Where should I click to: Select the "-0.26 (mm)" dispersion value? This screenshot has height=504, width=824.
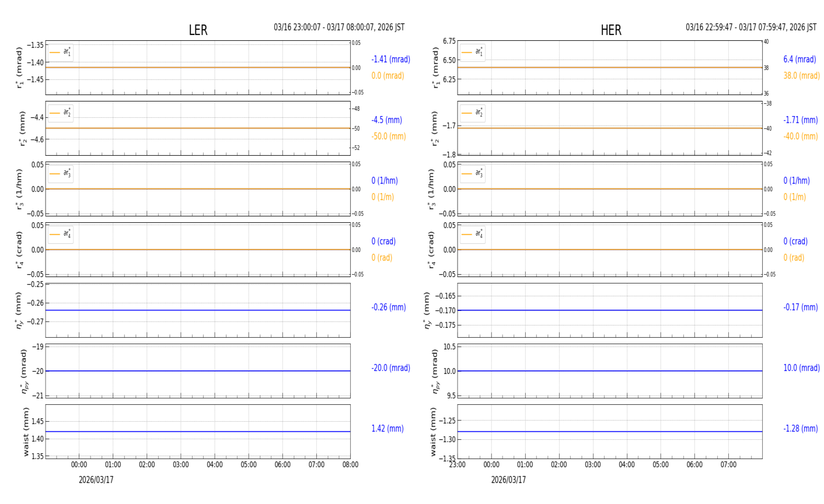tap(389, 307)
